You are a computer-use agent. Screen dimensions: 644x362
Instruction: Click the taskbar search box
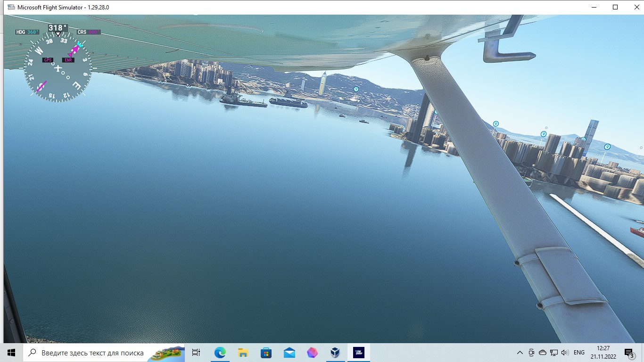click(x=104, y=353)
